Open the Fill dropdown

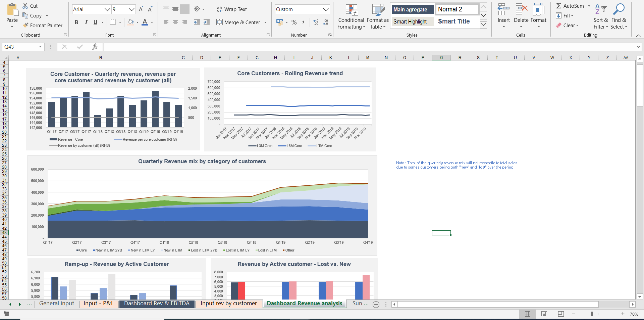(x=565, y=15)
